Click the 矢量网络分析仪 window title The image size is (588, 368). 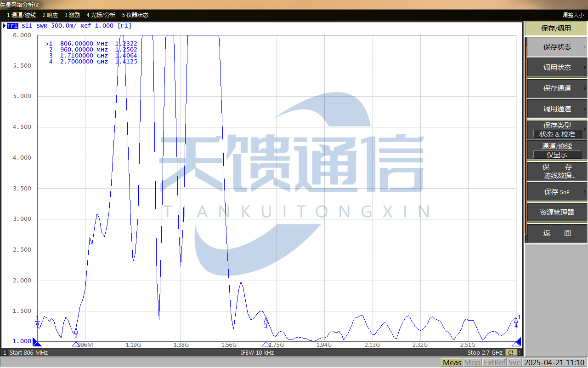pos(20,5)
